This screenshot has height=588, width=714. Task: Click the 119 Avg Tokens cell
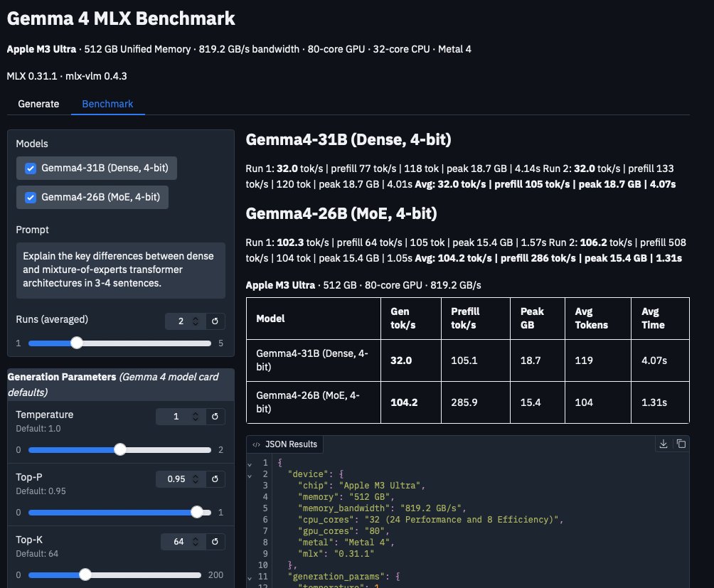click(x=598, y=360)
